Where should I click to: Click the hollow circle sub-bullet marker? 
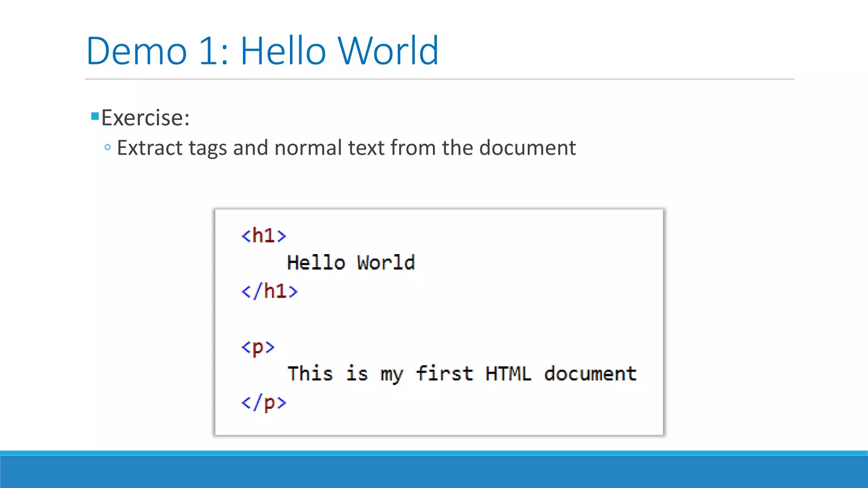click(x=108, y=147)
